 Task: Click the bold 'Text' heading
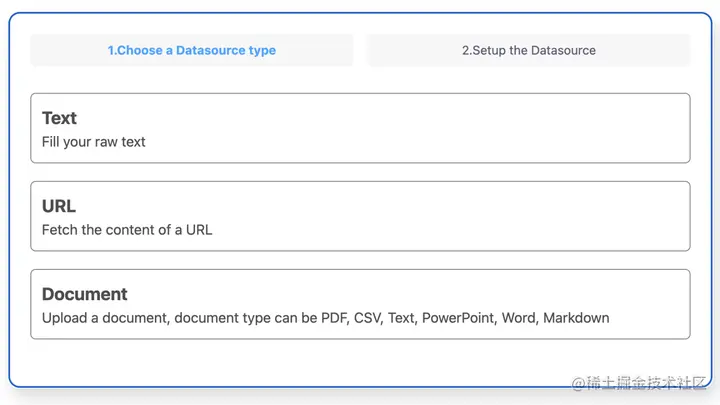(59, 118)
